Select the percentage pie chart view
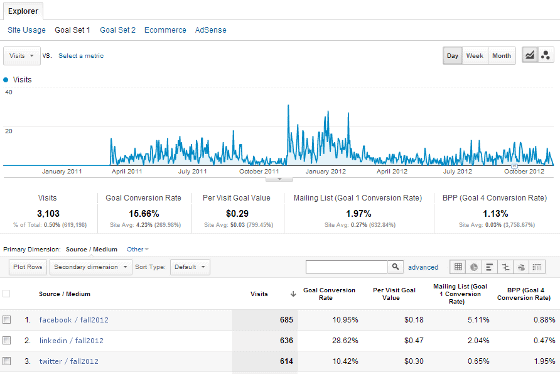560x374 pixels. (474, 267)
